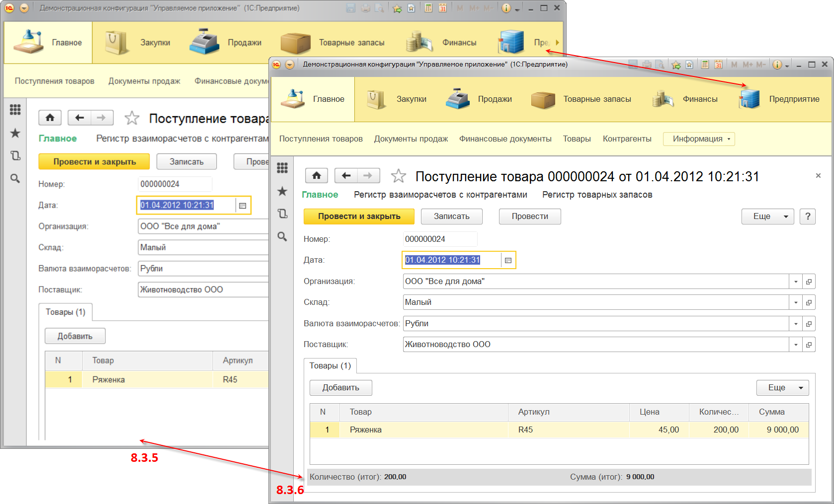
Task: Open Еще menu above goods table
Action: pyautogui.click(x=782, y=388)
